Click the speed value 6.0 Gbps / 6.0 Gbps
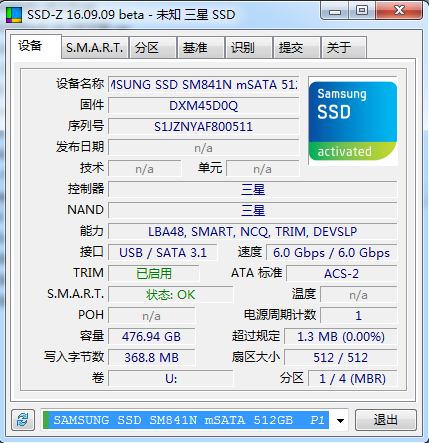Viewport: 429px width, 443px height. click(332, 253)
